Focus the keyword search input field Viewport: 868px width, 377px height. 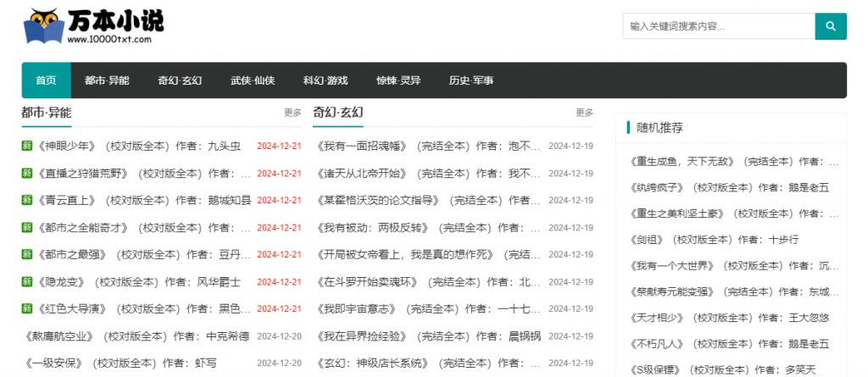(719, 26)
